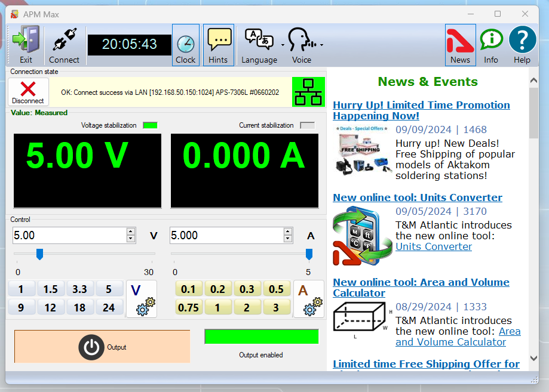Select the 2 A current preset

247,308
